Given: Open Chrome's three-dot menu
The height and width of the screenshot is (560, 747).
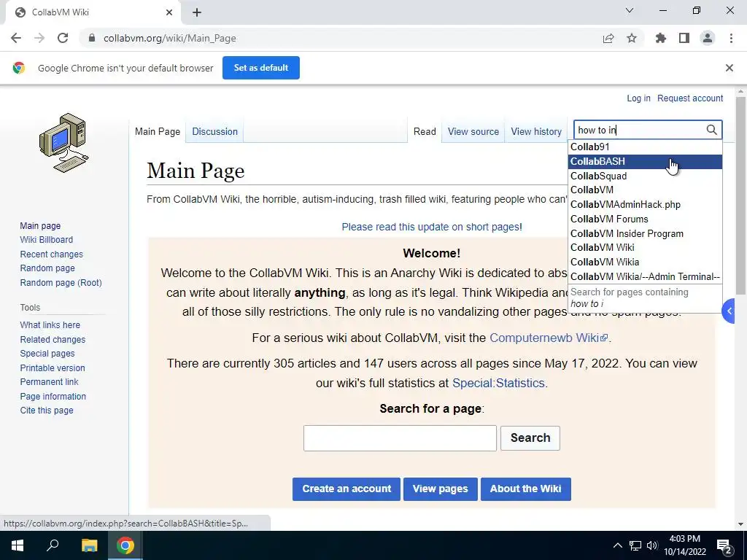Looking at the screenshot, I should tap(731, 38).
